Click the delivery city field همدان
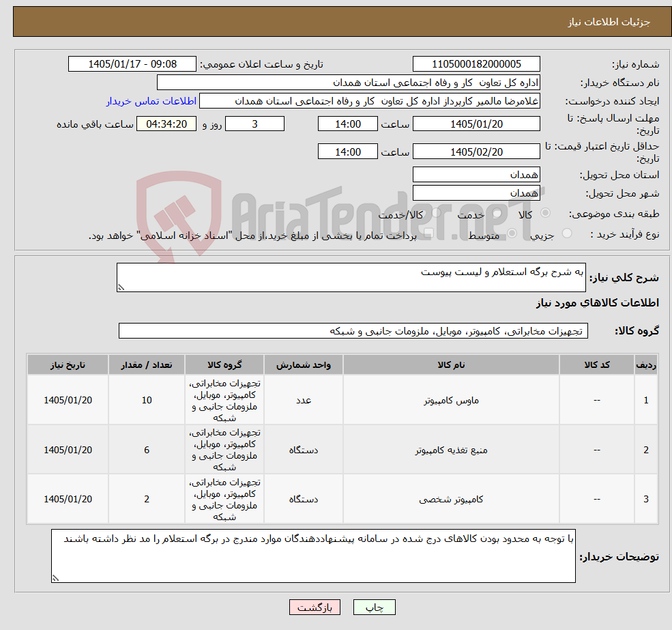 click(476, 193)
